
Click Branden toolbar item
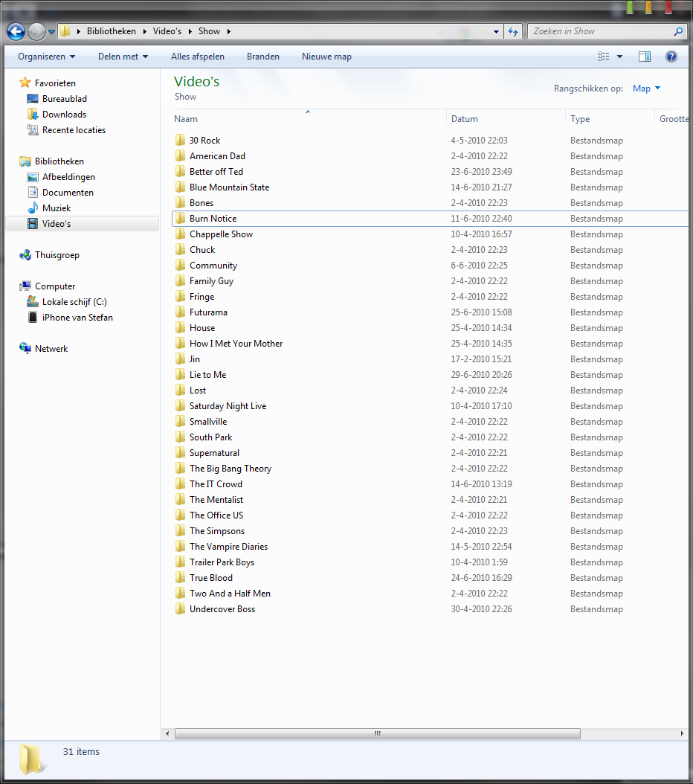click(262, 57)
